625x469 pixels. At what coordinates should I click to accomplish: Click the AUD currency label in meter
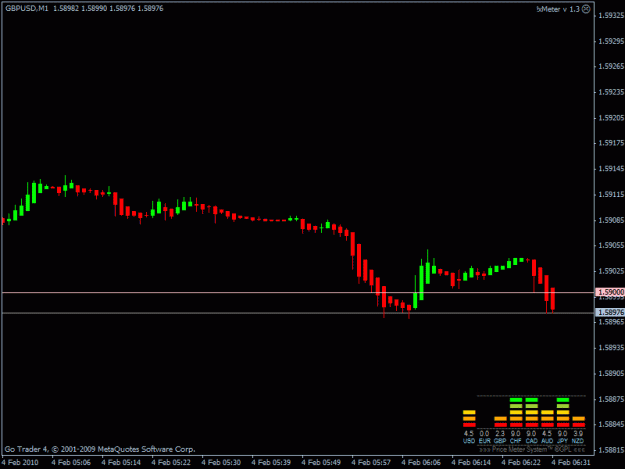point(547,441)
